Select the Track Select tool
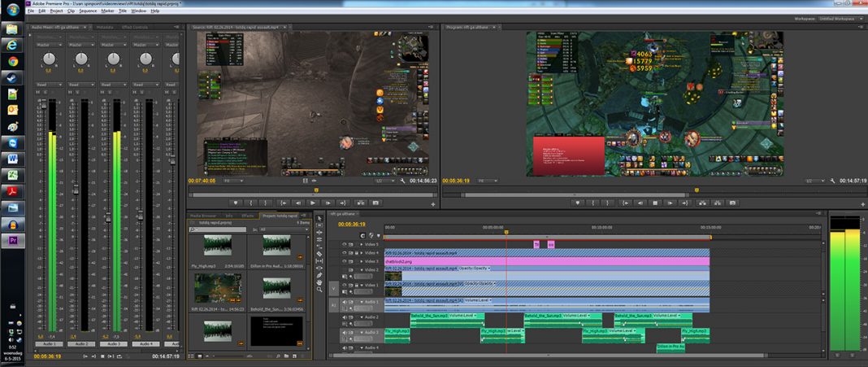868x367 pixels. (319, 225)
